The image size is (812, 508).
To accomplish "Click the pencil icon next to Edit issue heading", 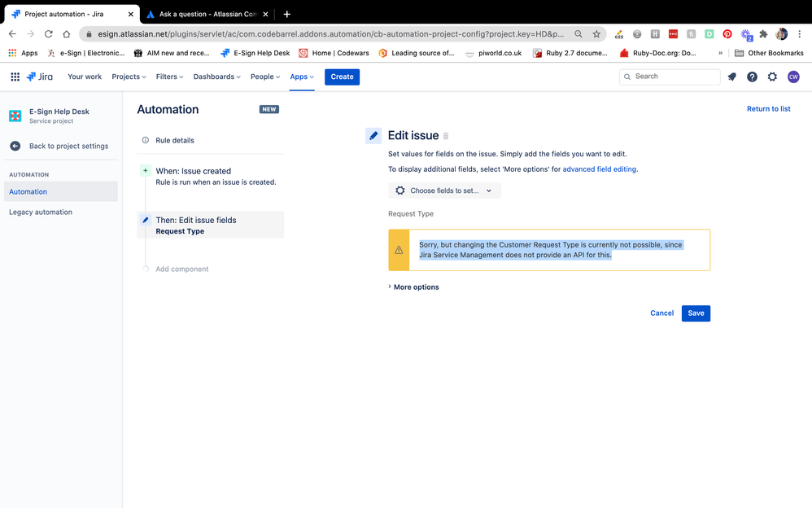I will coord(373,136).
